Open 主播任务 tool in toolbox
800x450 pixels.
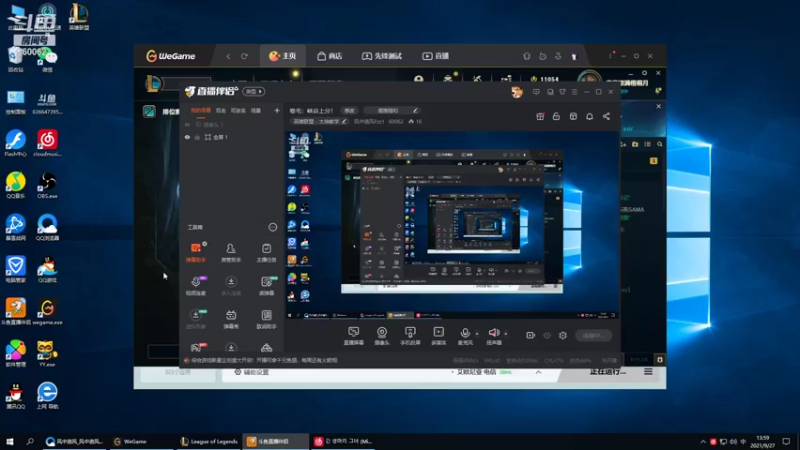pos(266,253)
